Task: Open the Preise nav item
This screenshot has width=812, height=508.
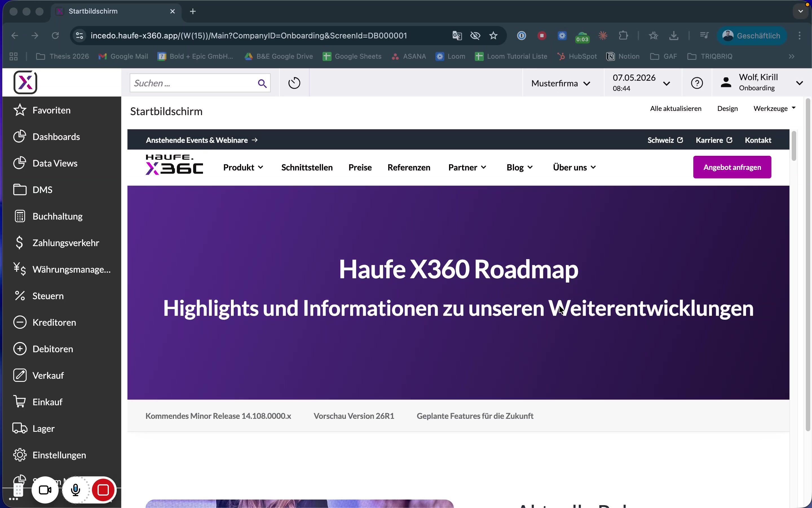Action: (360, 167)
